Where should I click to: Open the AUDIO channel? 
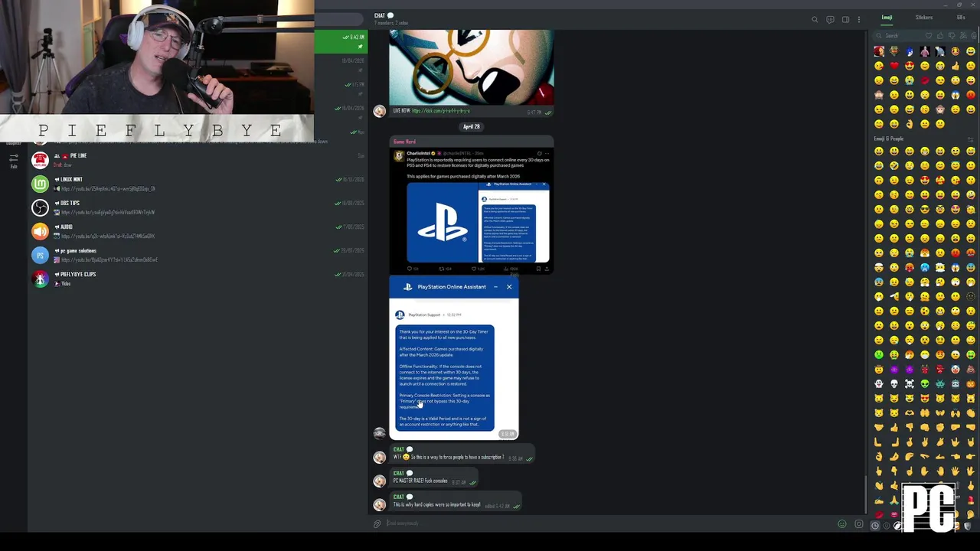(x=199, y=231)
